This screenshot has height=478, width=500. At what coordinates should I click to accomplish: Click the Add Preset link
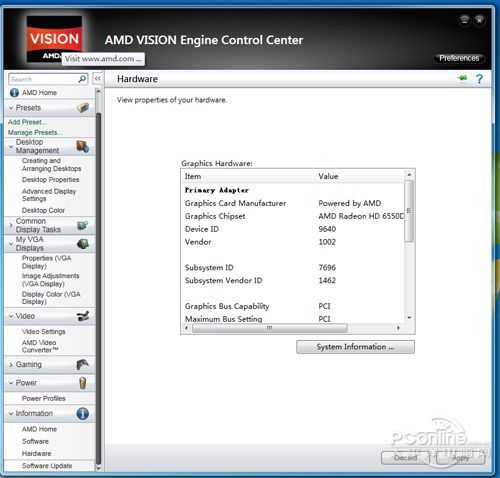click(x=27, y=122)
